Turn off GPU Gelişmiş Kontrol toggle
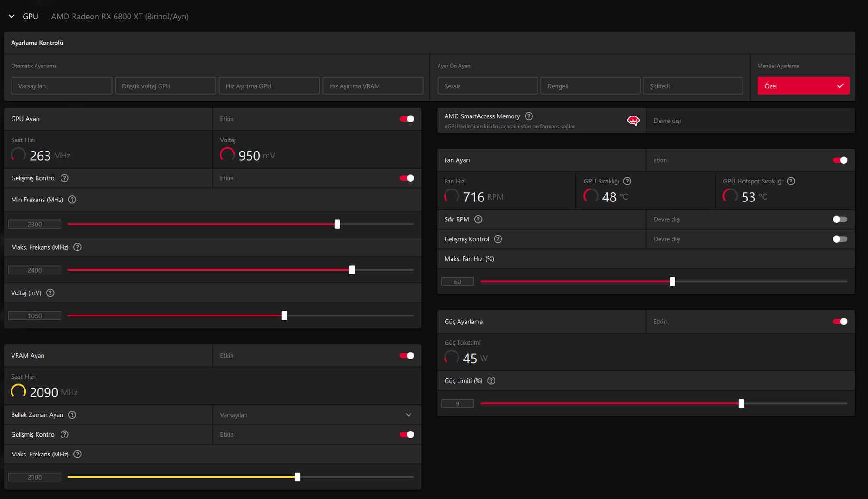868x499 pixels. coord(407,178)
